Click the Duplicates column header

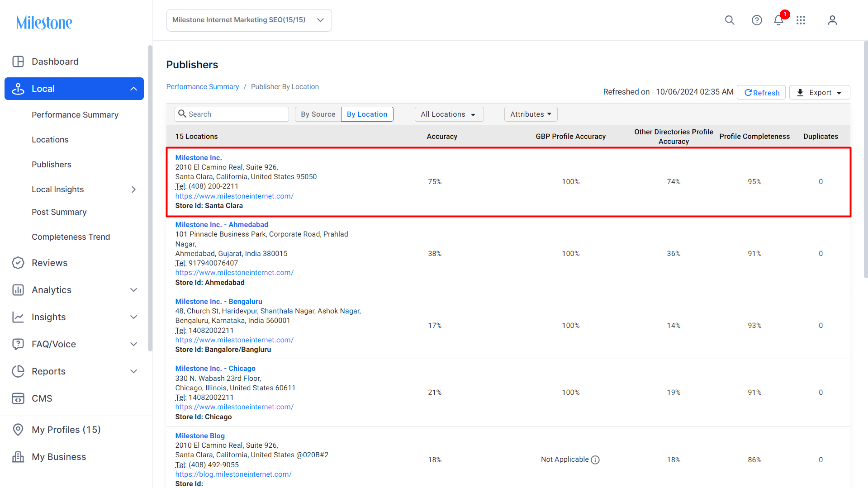(x=821, y=137)
